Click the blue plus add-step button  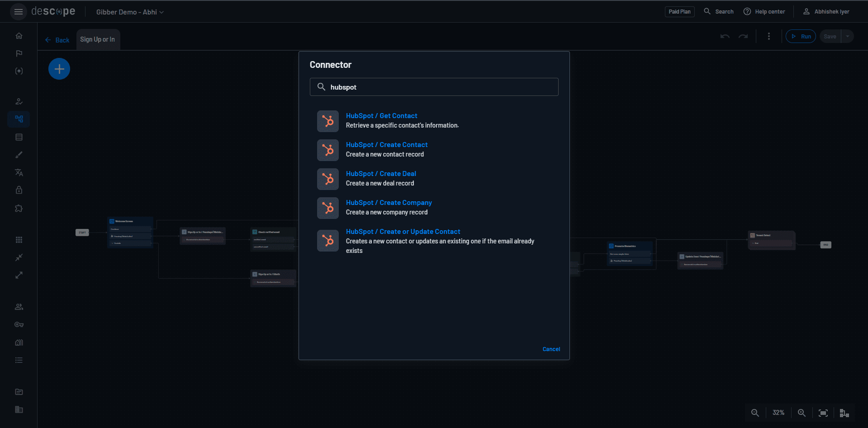point(59,69)
